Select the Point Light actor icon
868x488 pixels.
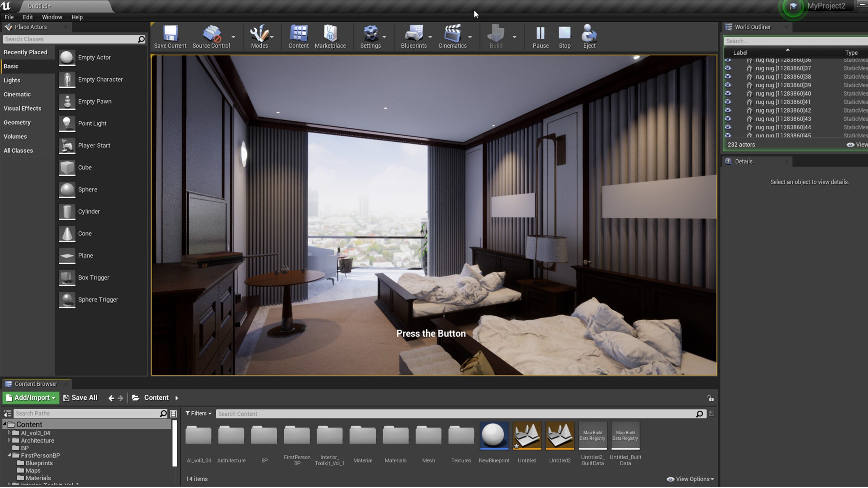[x=67, y=123]
